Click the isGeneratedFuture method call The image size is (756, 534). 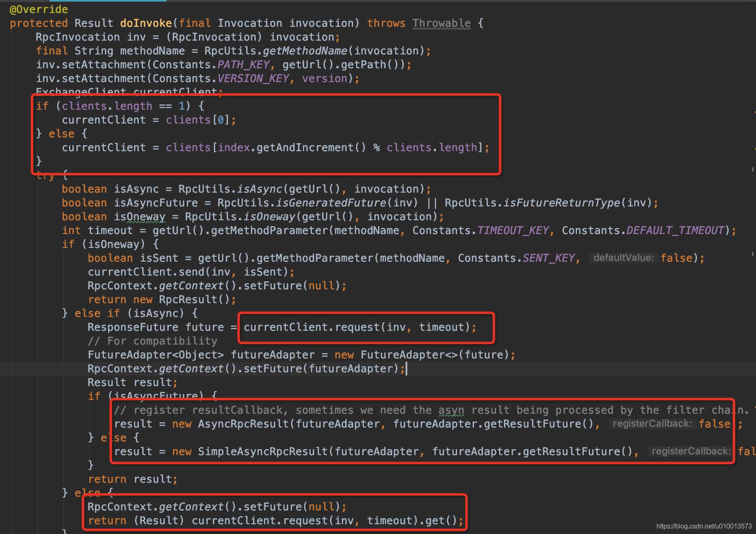(x=331, y=203)
